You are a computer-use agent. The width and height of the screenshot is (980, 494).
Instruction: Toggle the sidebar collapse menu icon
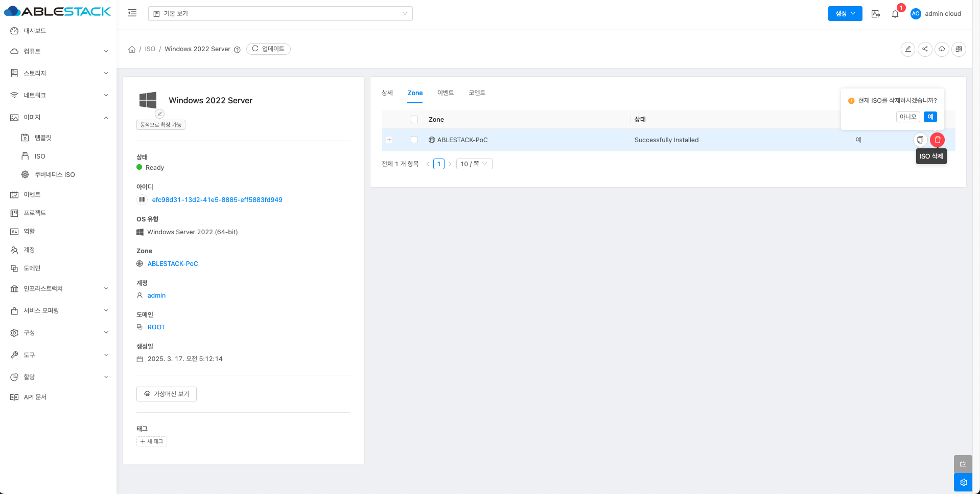pyautogui.click(x=132, y=13)
